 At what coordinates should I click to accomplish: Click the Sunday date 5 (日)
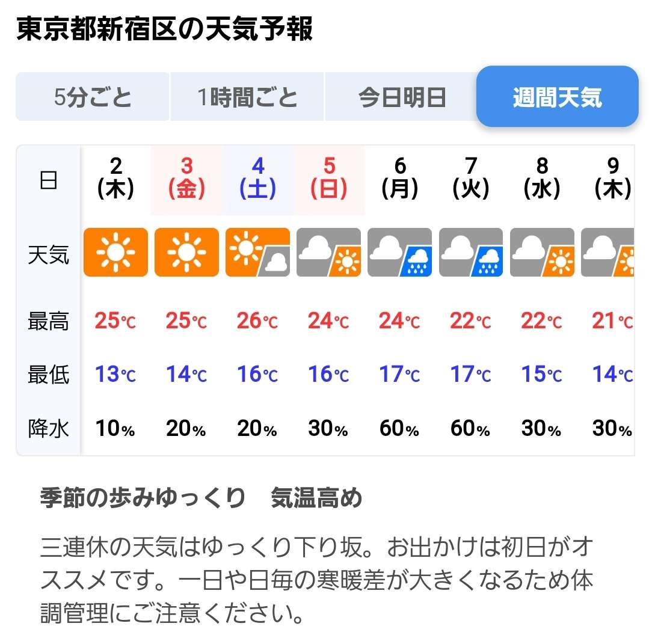pyautogui.click(x=328, y=179)
